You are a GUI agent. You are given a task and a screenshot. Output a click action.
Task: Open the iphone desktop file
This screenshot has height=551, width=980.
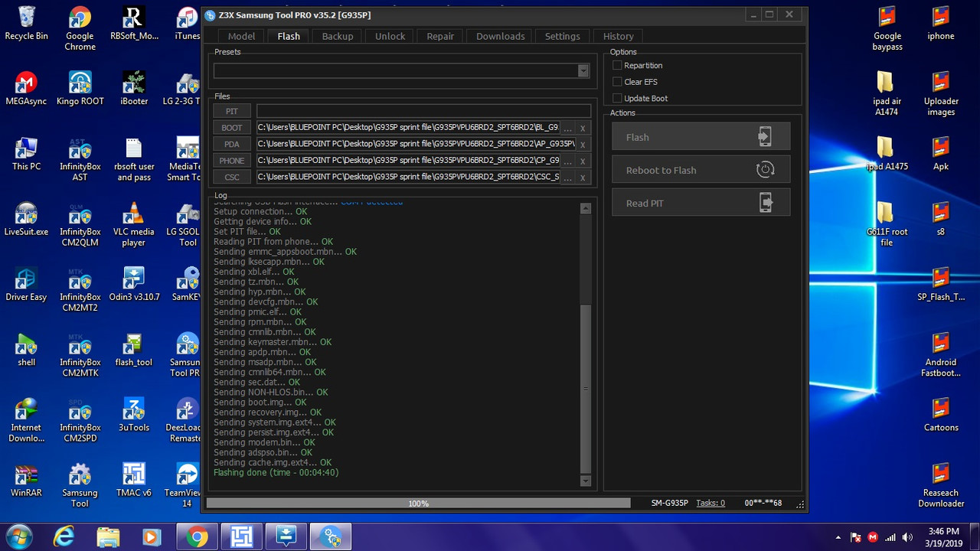click(941, 23)
